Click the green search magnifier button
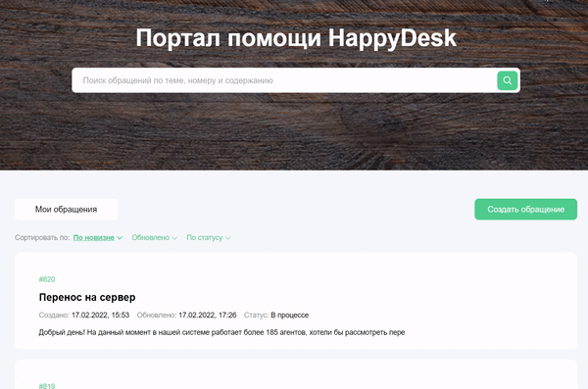The image size is (588, 389). click(x=507, y=80)
